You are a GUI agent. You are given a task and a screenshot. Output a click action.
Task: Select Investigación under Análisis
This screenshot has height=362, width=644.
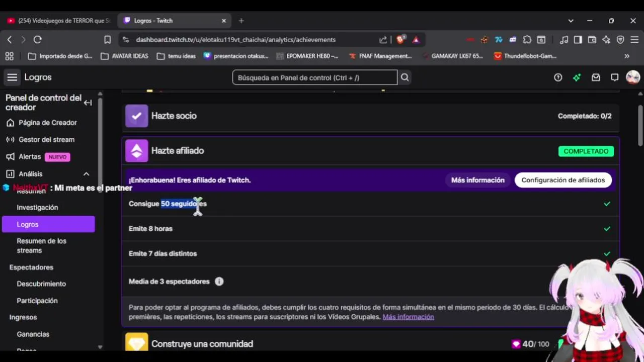[x=37, y=207]
